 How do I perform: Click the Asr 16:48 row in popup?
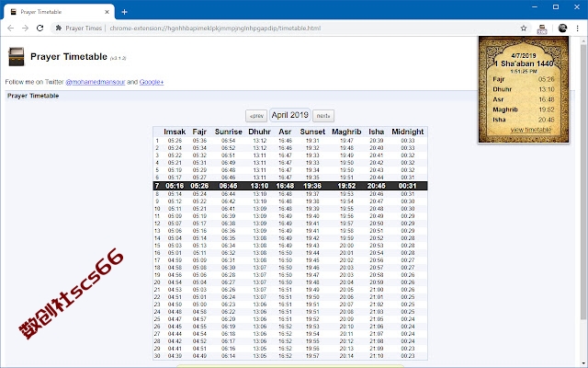[x=523, y=99]
